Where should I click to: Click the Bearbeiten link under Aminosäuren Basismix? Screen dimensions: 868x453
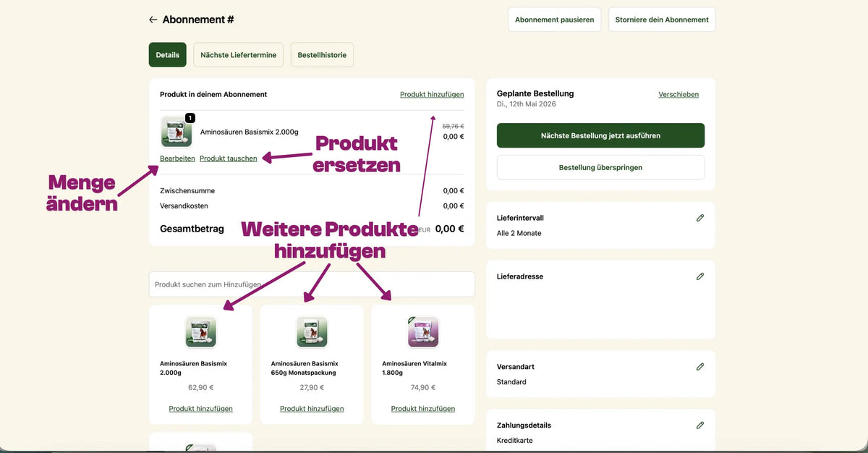click(177, 158)
